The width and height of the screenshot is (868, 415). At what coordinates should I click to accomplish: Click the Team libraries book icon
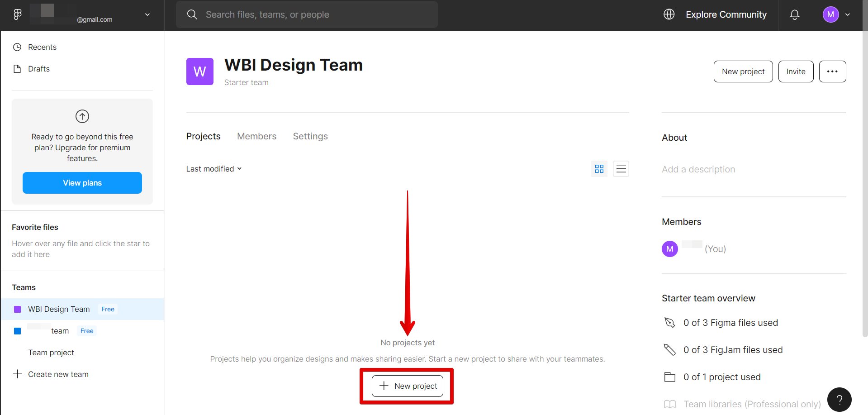[x=669, y=404]
